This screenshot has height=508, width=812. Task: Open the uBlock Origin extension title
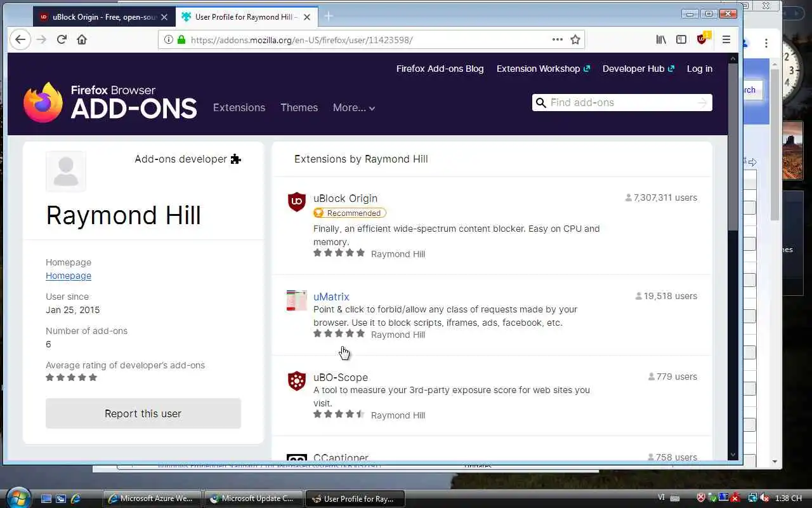[x=345, y=198]
